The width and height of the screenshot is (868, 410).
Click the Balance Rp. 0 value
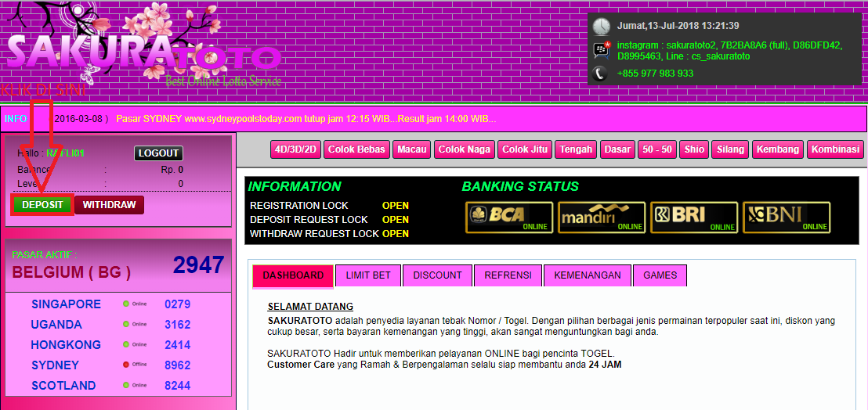[172, 170]
